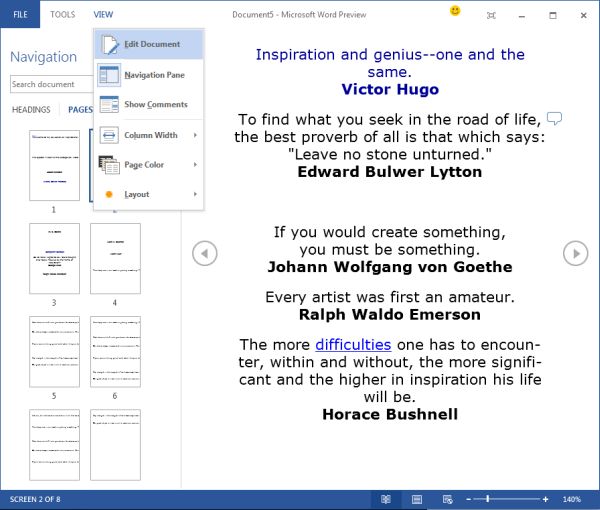The width and height of the screenshot is (600, 510).
Task: Click the smiley feedback icon
Action: [455, 11]
